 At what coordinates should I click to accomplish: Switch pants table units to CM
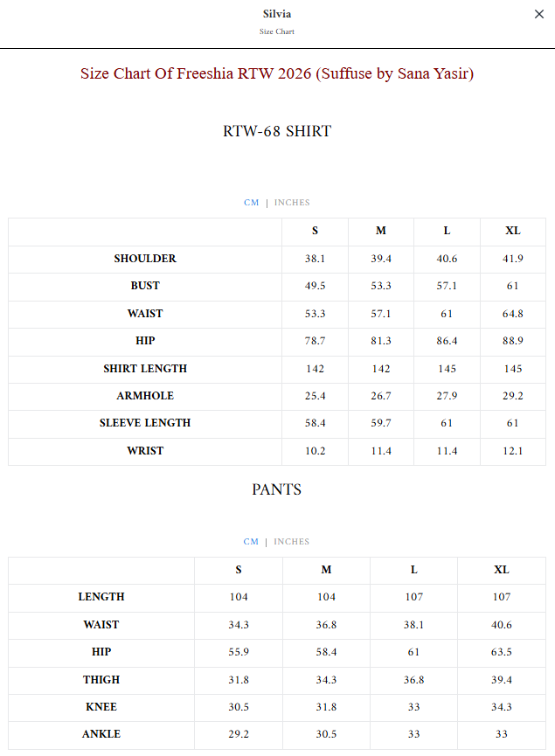coord(251,542)
